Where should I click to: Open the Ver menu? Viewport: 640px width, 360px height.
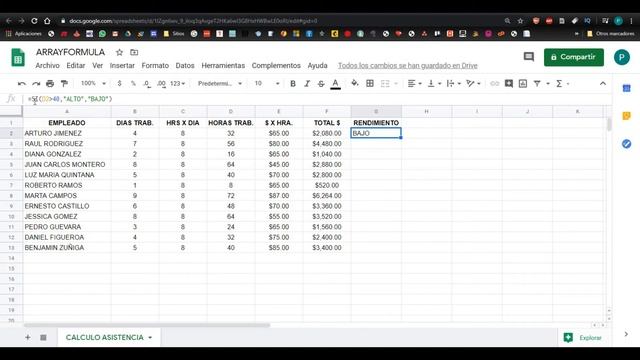tap(98, 65)
